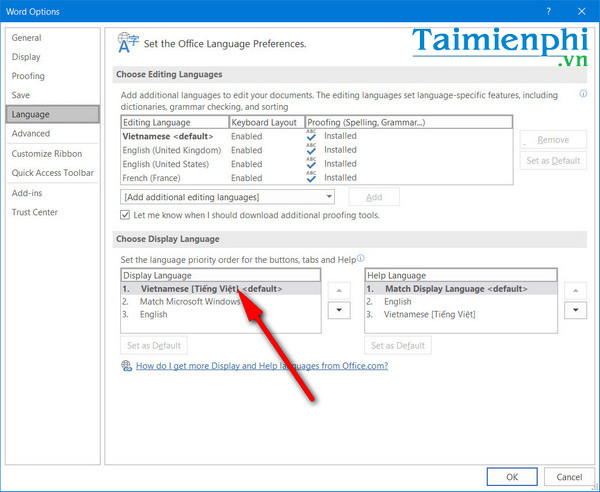Select 'English (United States)' editing language row
600x492 pixels.
(316, 164)
